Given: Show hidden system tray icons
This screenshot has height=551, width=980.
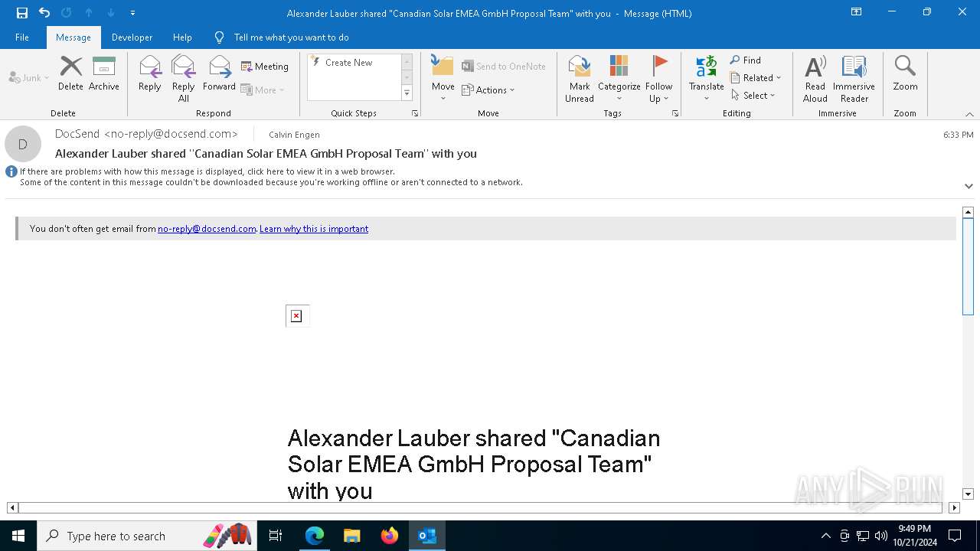Looking at the screenshot, I should pyautogui.click(x=825, y=536).
